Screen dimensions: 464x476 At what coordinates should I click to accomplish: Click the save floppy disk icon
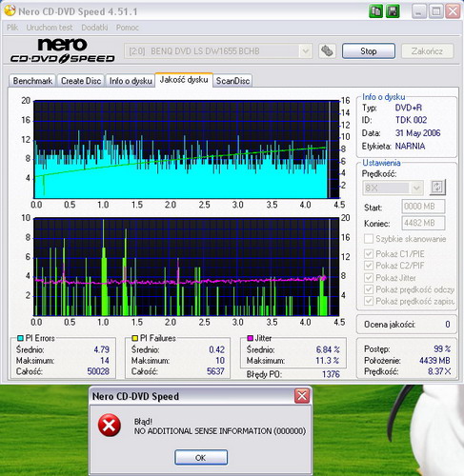click(393, 11)
